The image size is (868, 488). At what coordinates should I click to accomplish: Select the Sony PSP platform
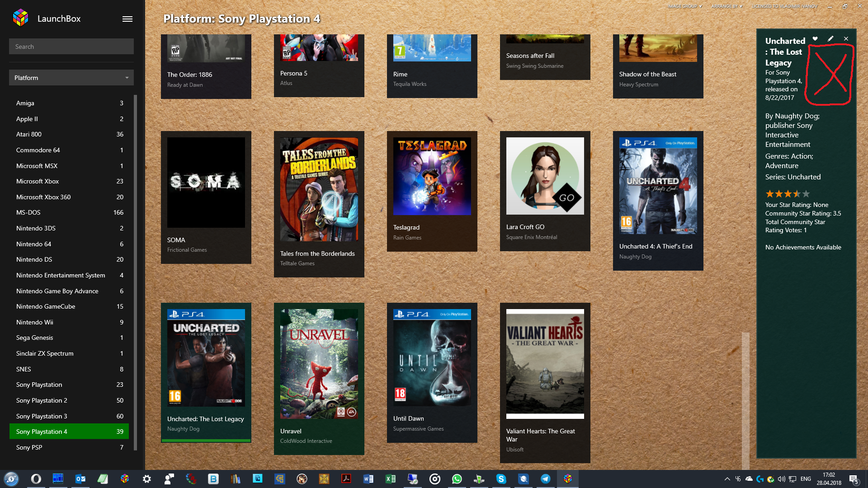69,447
